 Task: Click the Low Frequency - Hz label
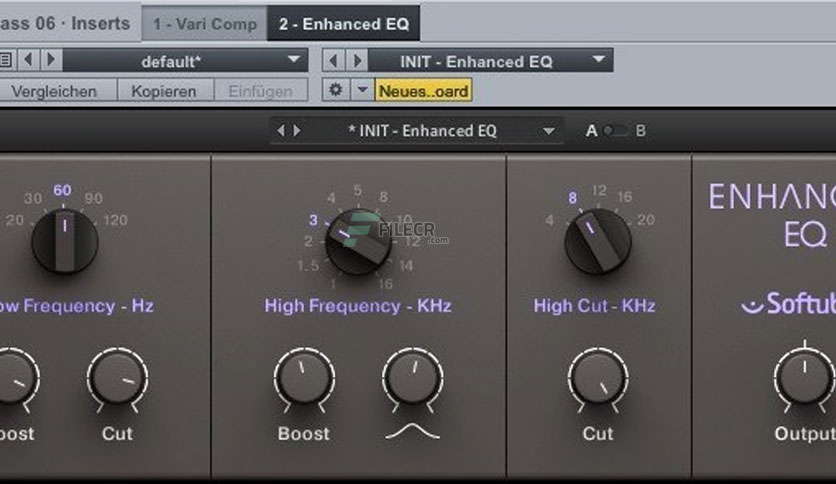[x=76, y=306]
